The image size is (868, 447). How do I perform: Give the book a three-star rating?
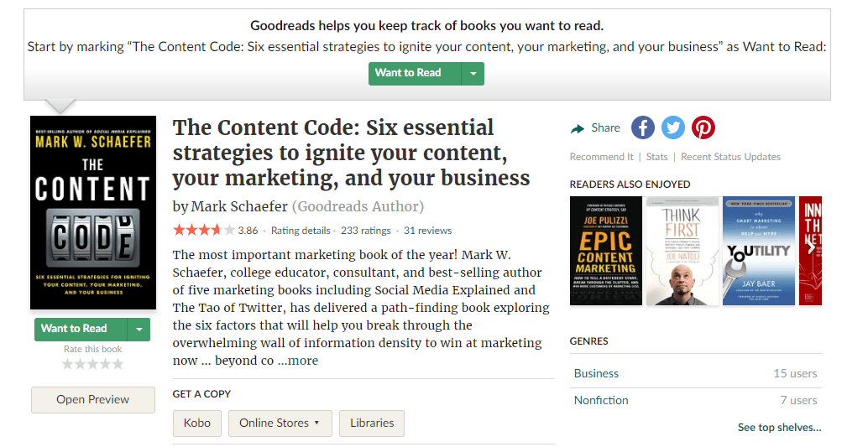coord(93,364)
